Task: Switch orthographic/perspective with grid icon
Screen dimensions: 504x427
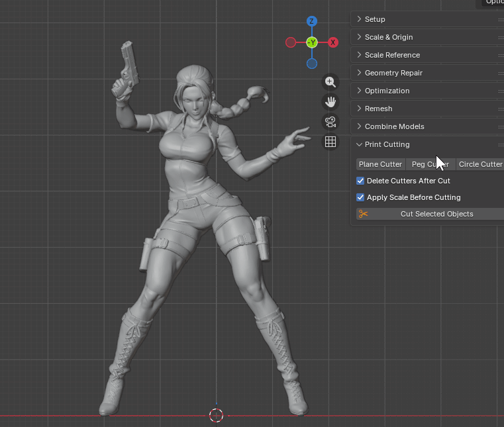Action: pos(330,142)
